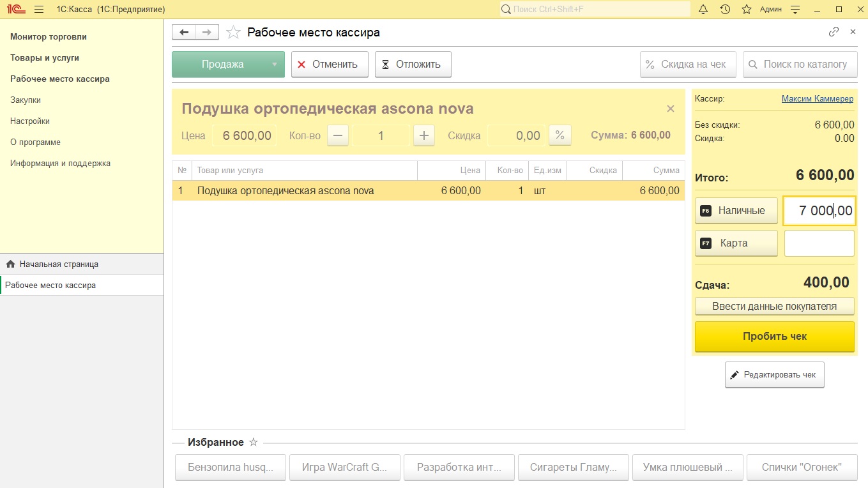Close the product detail panel
The image size is (868, 488).
coord(671,109)
